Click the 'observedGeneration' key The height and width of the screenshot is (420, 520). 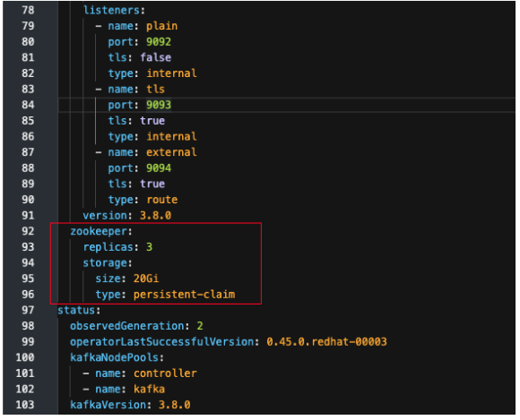click(x=127, y=326)
